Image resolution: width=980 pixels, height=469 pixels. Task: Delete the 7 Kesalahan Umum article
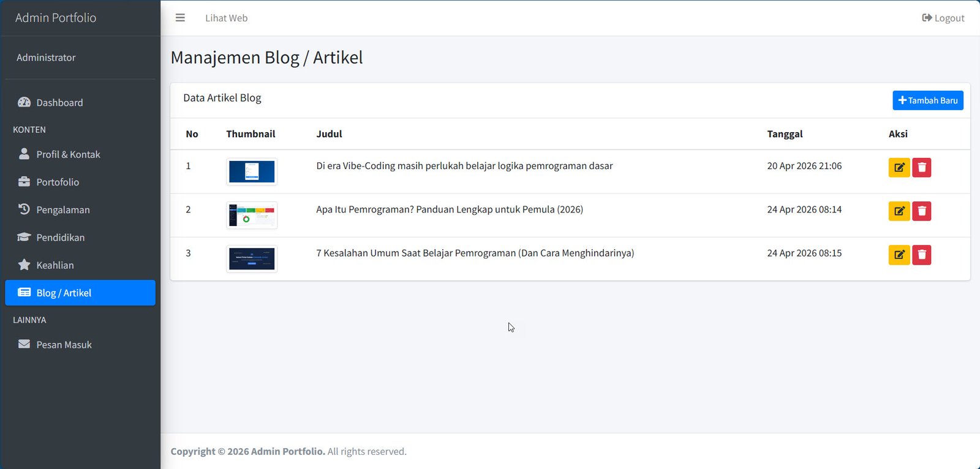point(922,255)
